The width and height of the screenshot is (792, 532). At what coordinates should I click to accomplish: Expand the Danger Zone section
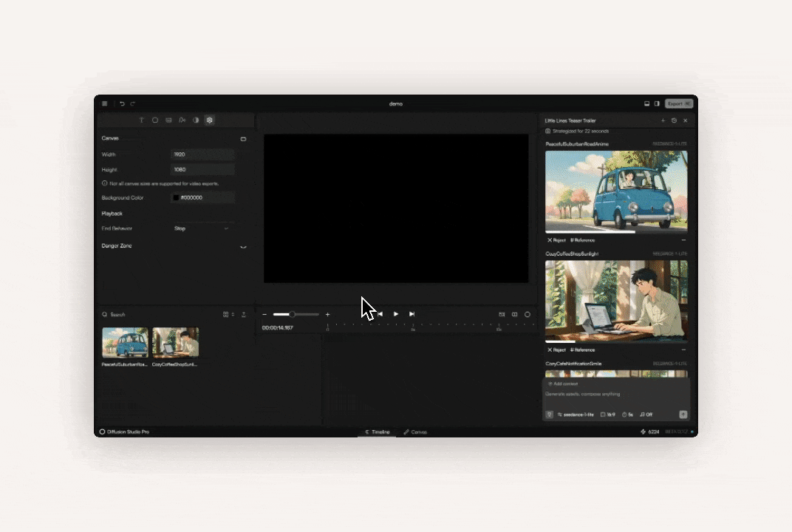pyautogui.click(x=244, y=247)
